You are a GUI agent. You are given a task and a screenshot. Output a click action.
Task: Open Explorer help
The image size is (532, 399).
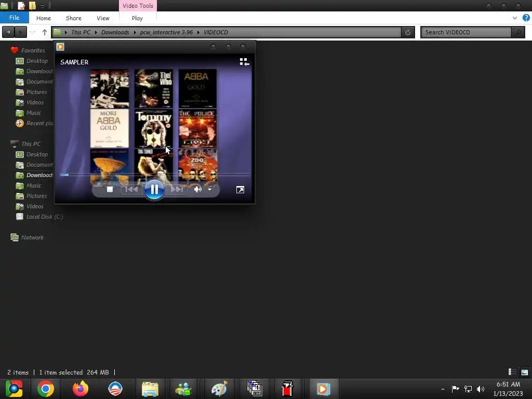click(x=526, y=18)
